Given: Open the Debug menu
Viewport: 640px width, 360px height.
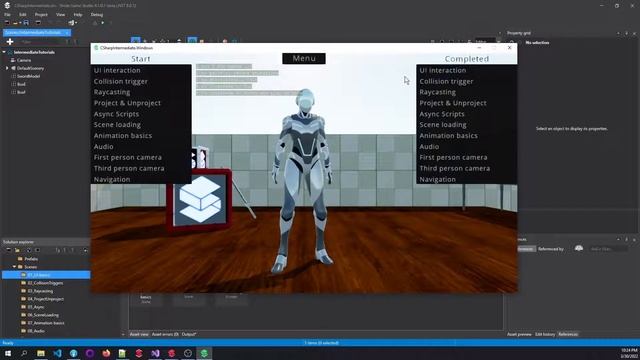Looking at the screenshot, I should point(97,14).
